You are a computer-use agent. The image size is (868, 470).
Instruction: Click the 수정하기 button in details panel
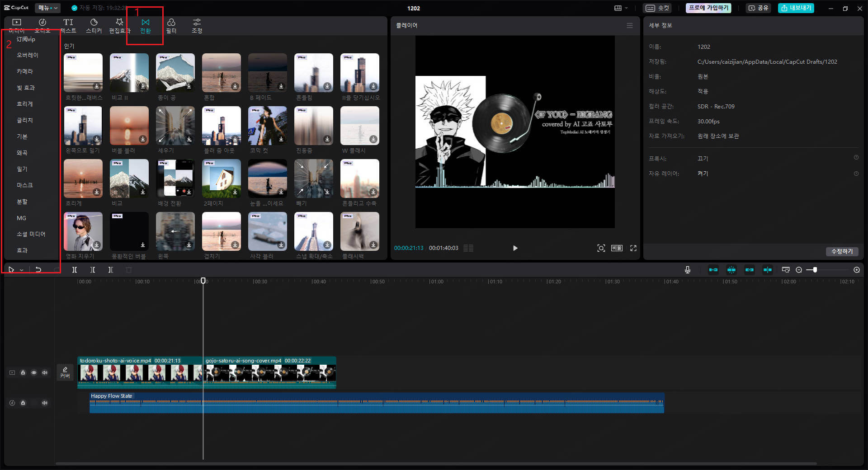tap(842, 251)
